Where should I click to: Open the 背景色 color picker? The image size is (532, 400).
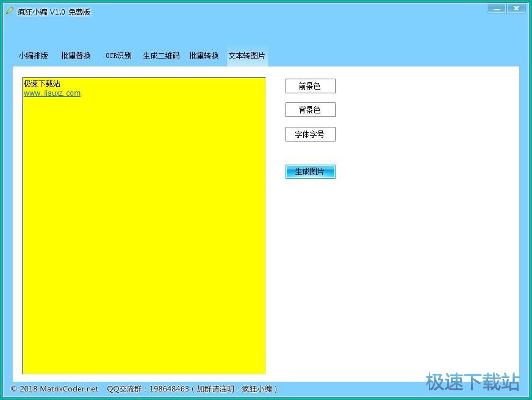pyautogui.click(x=310, y=110)
